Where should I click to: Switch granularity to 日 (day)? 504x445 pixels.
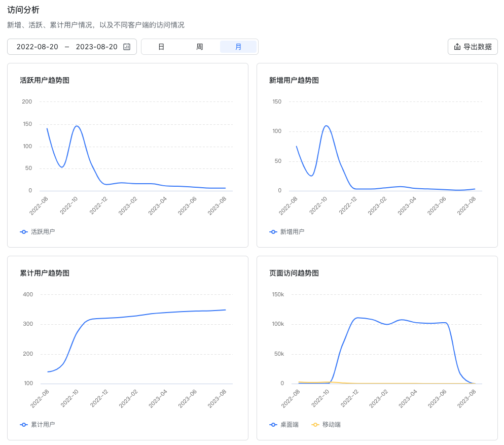(161, 47)
